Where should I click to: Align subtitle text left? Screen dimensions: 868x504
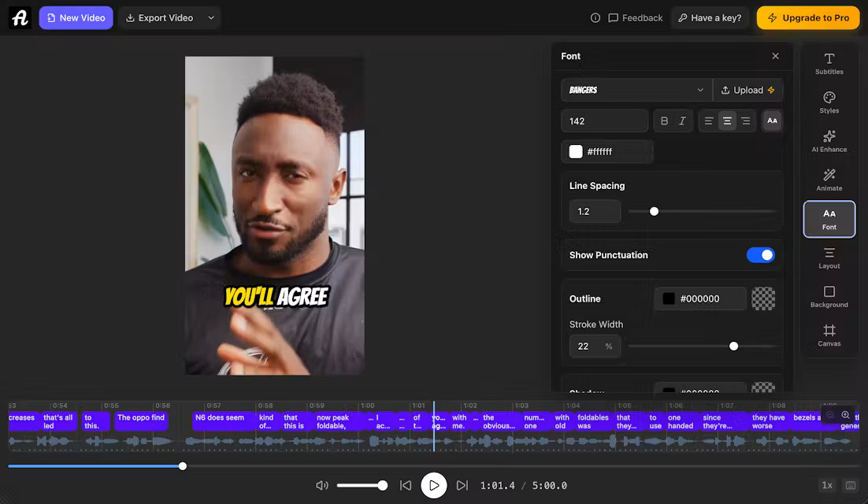pyautogui.click(x=709, y=120)
